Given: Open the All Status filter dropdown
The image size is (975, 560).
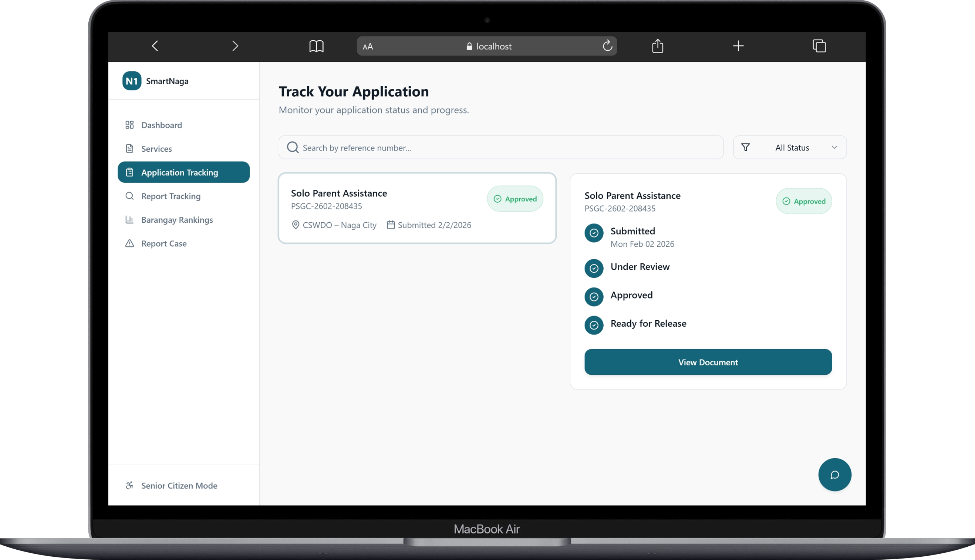Looking at the screenshot, I should 790,147.
